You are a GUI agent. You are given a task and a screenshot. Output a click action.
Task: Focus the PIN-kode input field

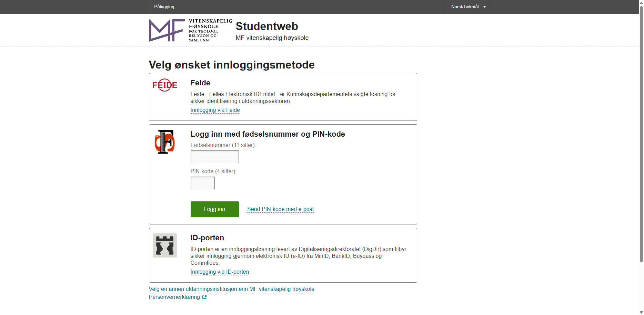[203, 183]
